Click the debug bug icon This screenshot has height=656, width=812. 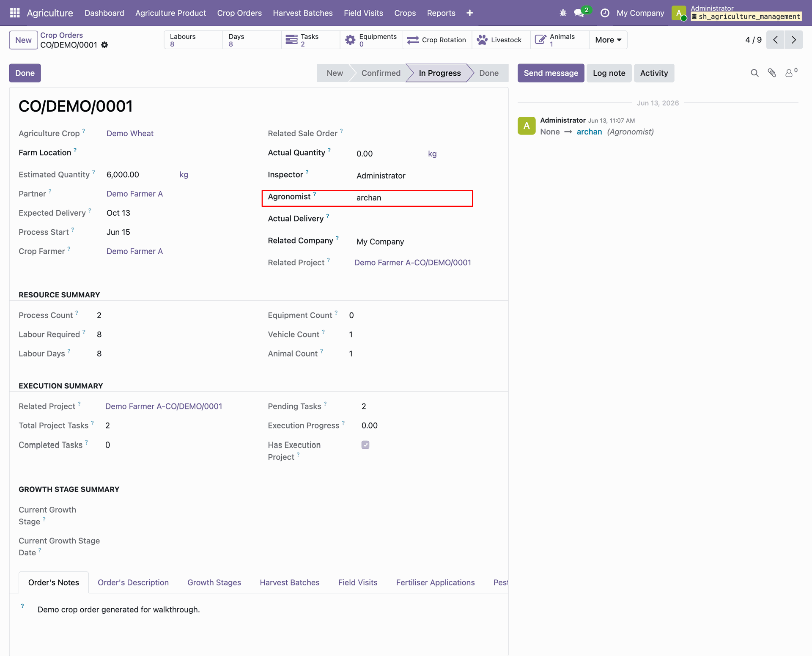(x=563, y=13)
